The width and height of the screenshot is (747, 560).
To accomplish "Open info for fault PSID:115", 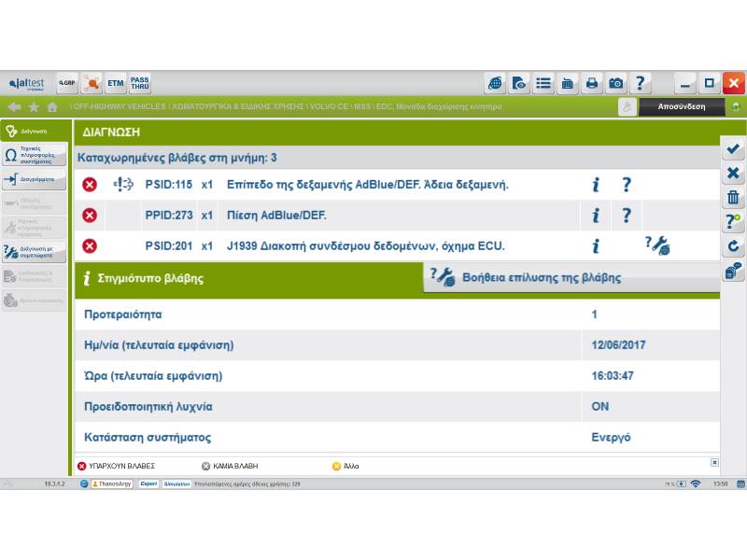I will tap(595, 185).
